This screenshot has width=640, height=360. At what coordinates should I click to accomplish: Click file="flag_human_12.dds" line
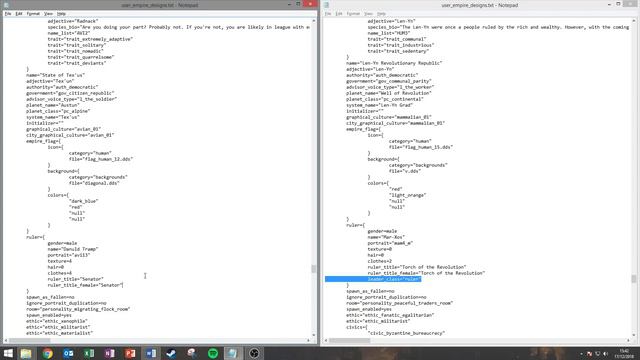pyautogui.click(x=101, y=159)
